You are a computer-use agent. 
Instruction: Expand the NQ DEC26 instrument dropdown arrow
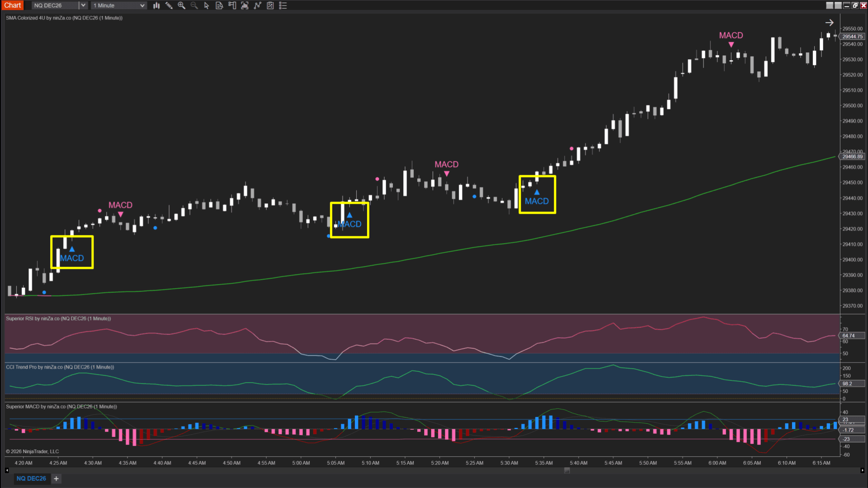click(x=83, y=5)
